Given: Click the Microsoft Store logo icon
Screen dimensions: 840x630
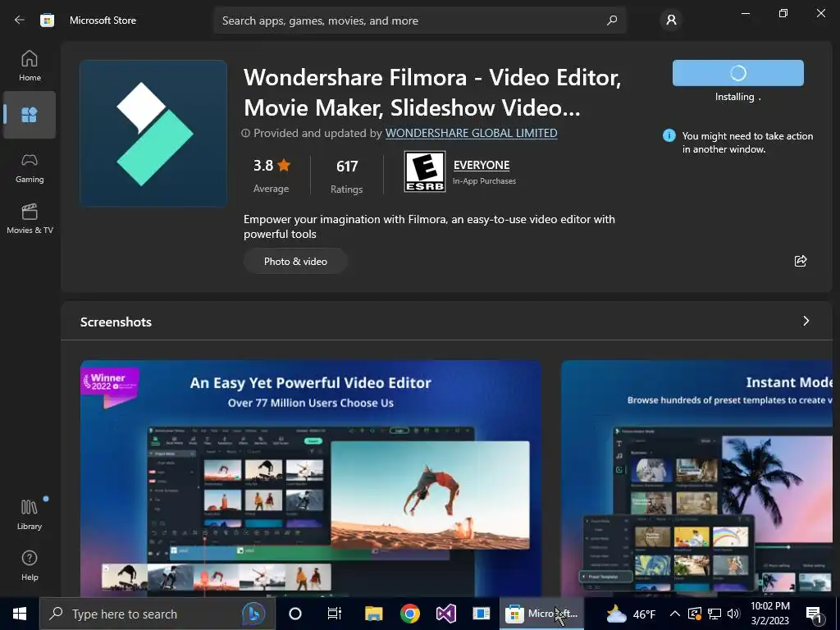Looking at the screenshot, I should coord(47,21).
